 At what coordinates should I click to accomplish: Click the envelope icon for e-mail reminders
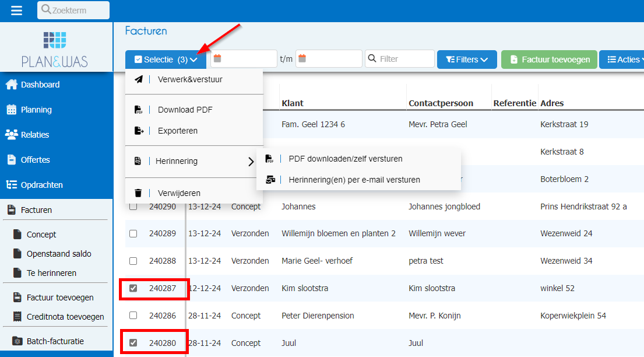coord(270,180)
